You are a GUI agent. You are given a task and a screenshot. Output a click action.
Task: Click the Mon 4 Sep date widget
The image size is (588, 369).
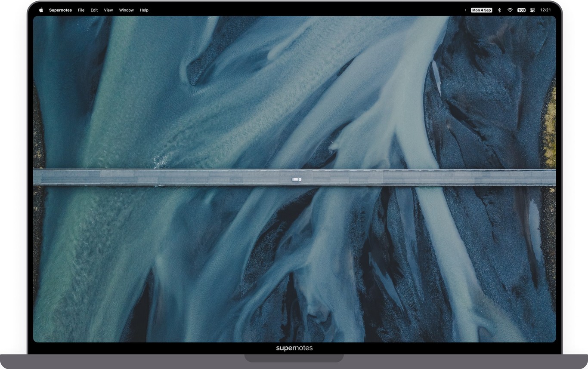(481, 10)
